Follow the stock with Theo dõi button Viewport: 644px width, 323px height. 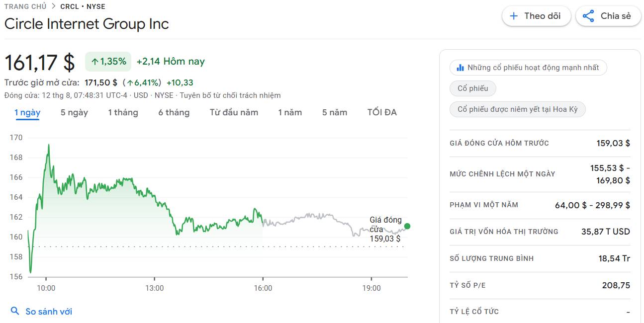point(536,16)
